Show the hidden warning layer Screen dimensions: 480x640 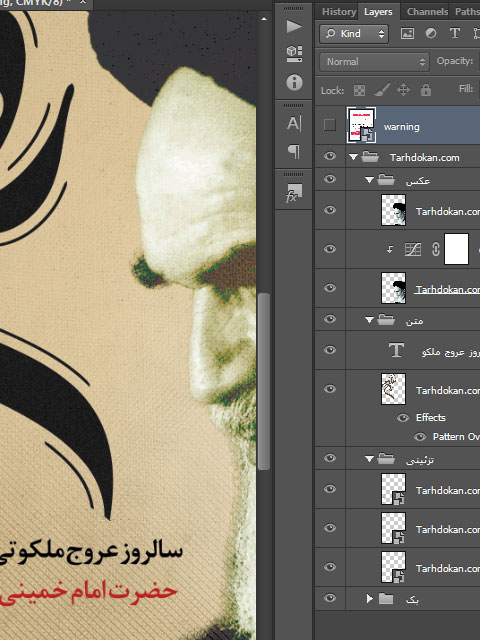click(330, 125)
